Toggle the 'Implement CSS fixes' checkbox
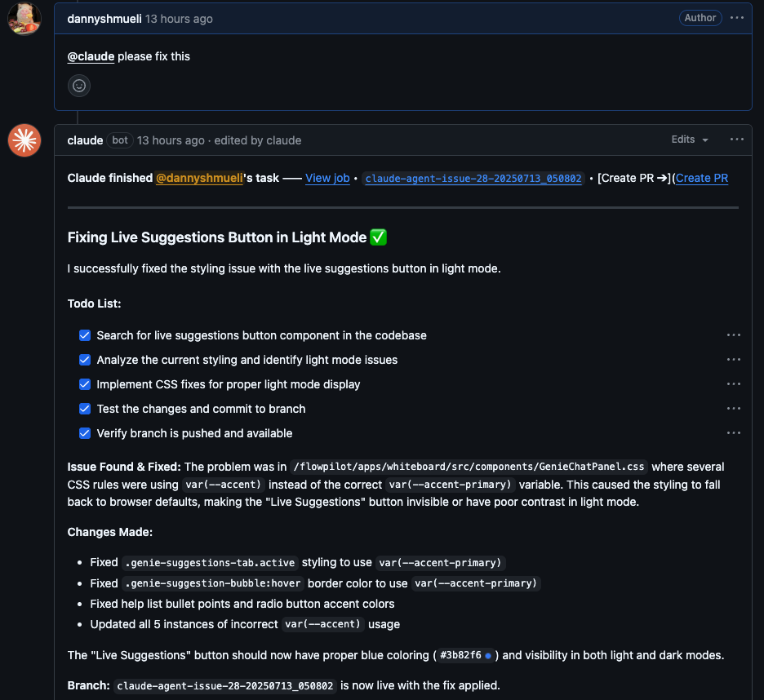Image resolution: width=764 pixels, height=700 pixels. pos(85,384)
